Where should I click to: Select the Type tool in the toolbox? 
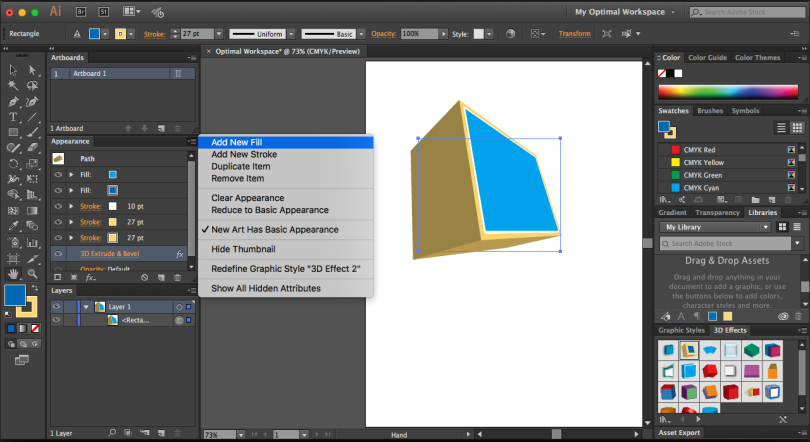click(13, 117)
